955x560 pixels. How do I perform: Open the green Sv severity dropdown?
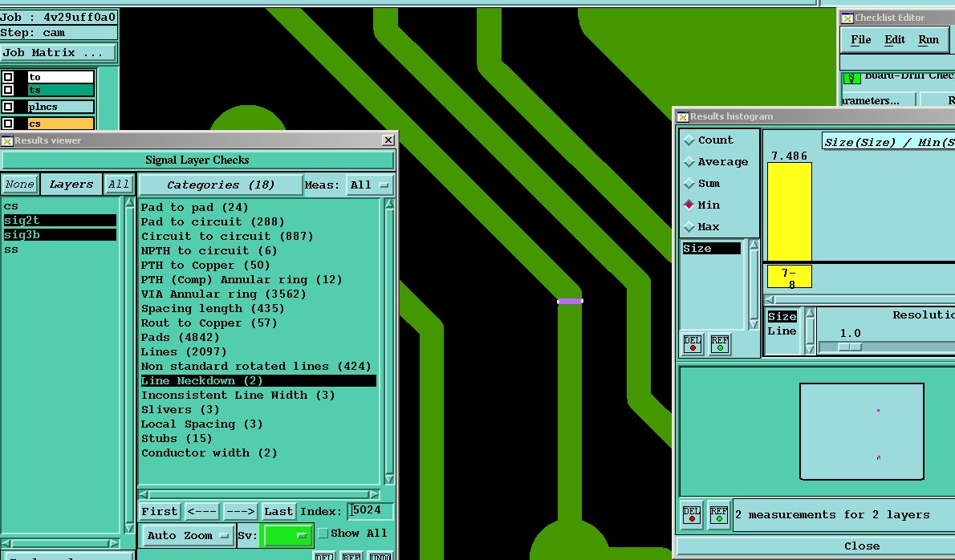point(286,536)
